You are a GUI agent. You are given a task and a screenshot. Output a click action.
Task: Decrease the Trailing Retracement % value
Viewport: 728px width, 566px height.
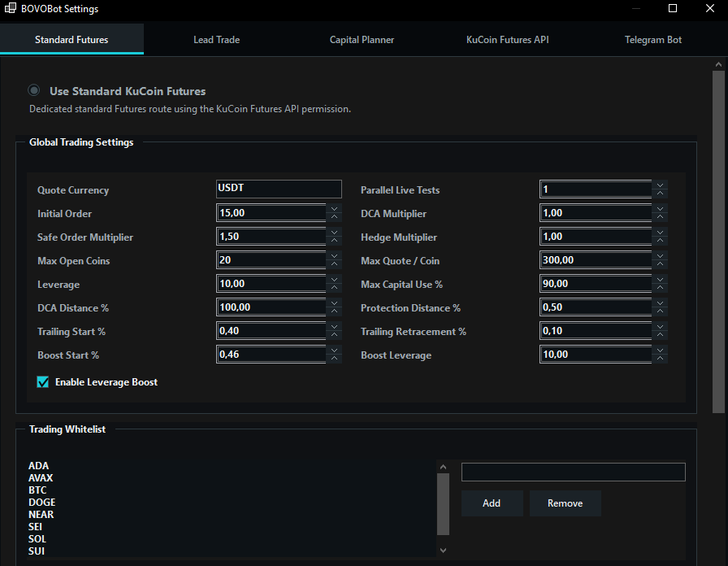pos(660,327)
